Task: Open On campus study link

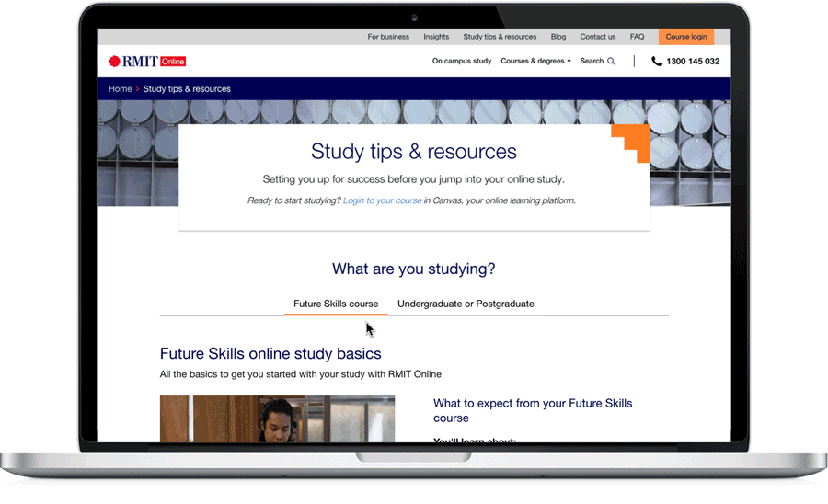Action: [462, 62]
